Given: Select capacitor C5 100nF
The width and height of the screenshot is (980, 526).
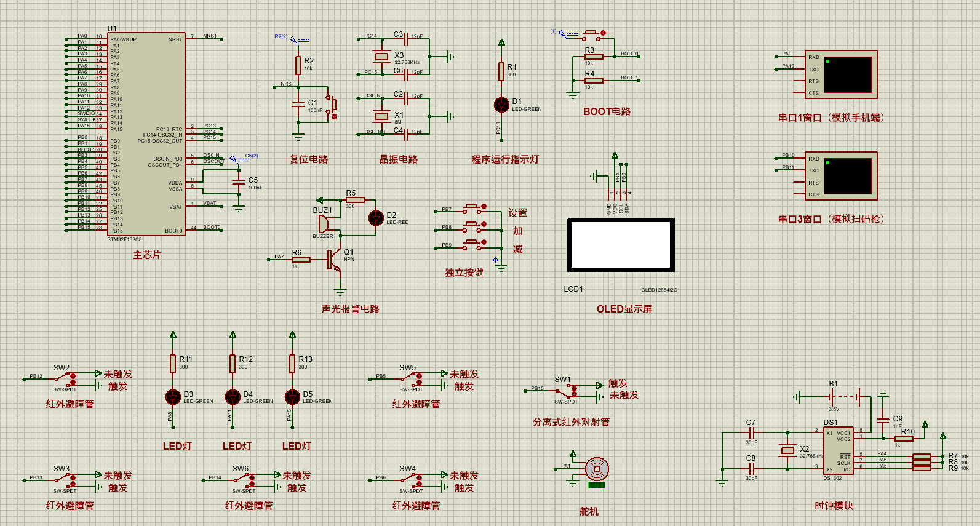Looking at the screenshot, I should (239, 181).
